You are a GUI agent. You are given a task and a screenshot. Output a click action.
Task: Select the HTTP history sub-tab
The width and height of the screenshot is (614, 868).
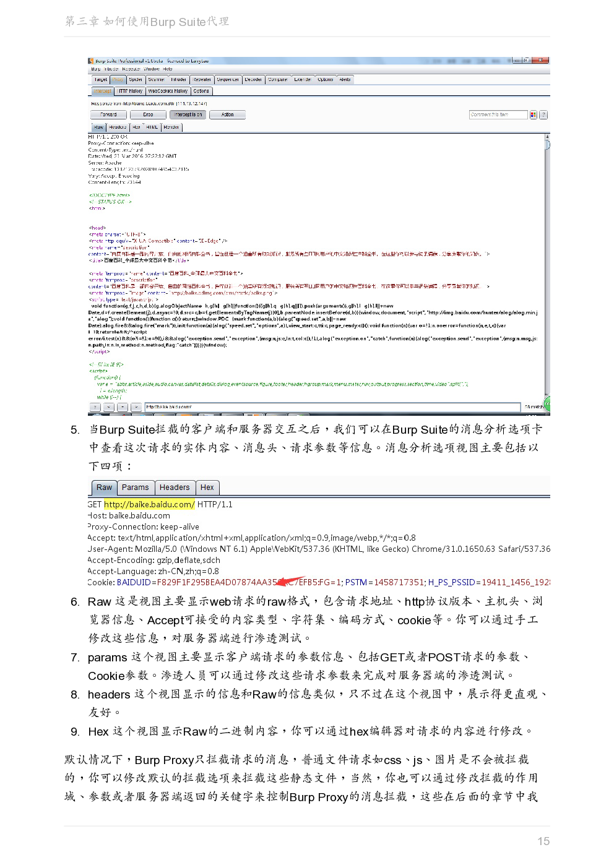131,91
